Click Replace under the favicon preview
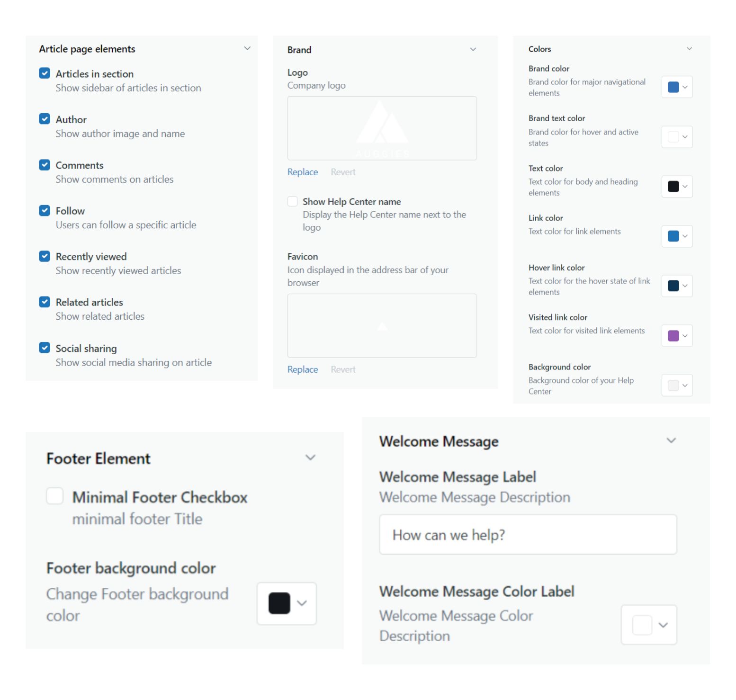736x700 pixels. [303, 369]
